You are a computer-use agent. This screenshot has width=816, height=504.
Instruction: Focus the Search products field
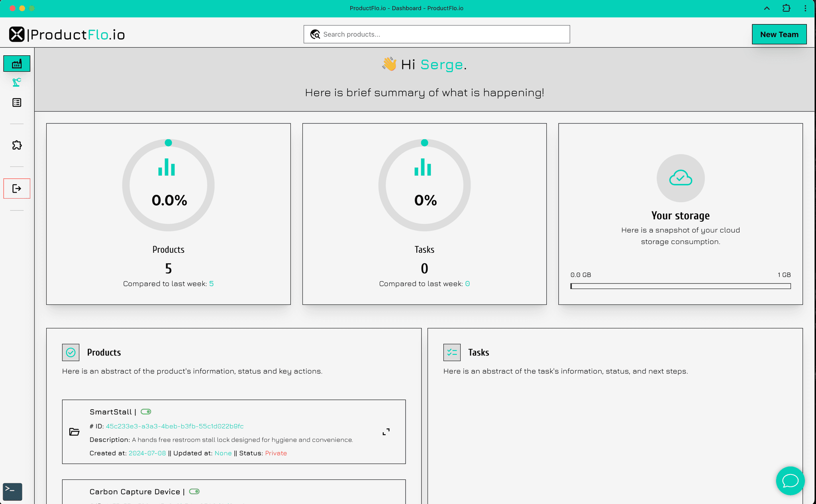pos(437,34)
